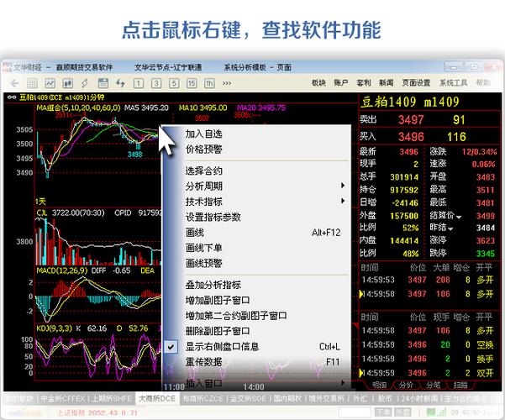Select the time-share line chart icon
Screen dimensions: 505x420
pyautogui.click(x=50, y=83)
